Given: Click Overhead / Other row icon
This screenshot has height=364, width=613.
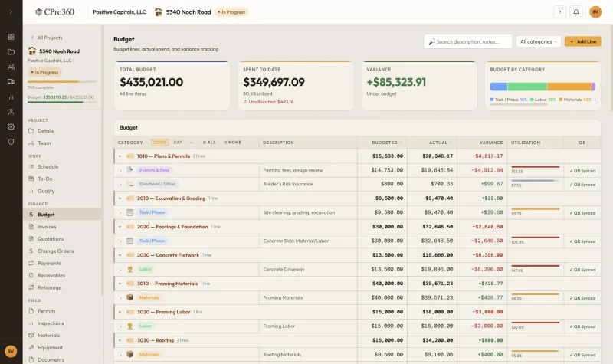Looking at the screenshot, I should tap(129, 184).
